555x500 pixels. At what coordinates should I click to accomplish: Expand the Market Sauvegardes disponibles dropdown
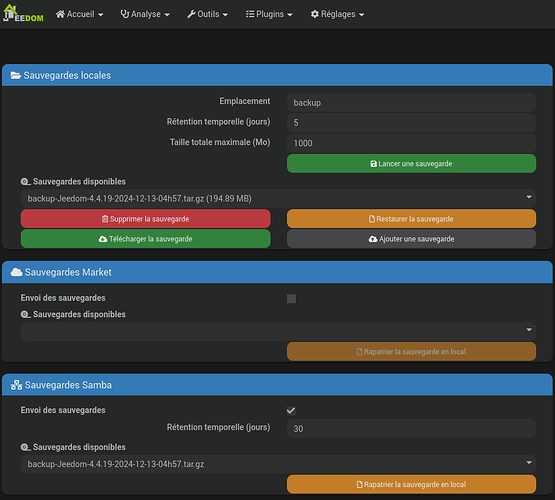(278, 331)
